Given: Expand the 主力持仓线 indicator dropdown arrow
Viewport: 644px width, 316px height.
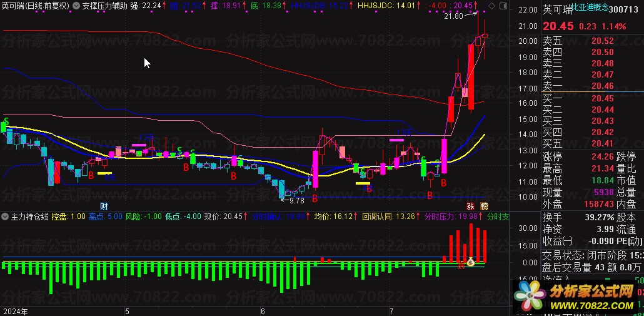Looking at the screenshot, I should (6, 217).
